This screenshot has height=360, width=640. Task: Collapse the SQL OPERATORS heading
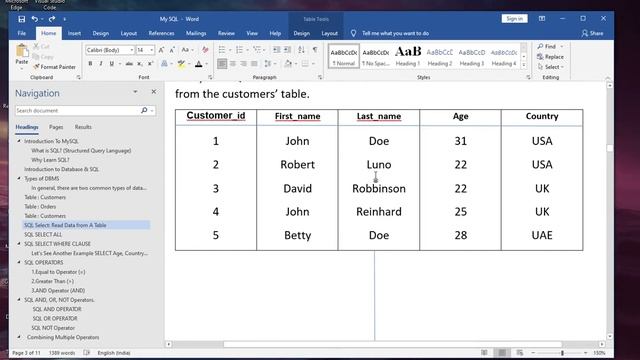[19, 262]
